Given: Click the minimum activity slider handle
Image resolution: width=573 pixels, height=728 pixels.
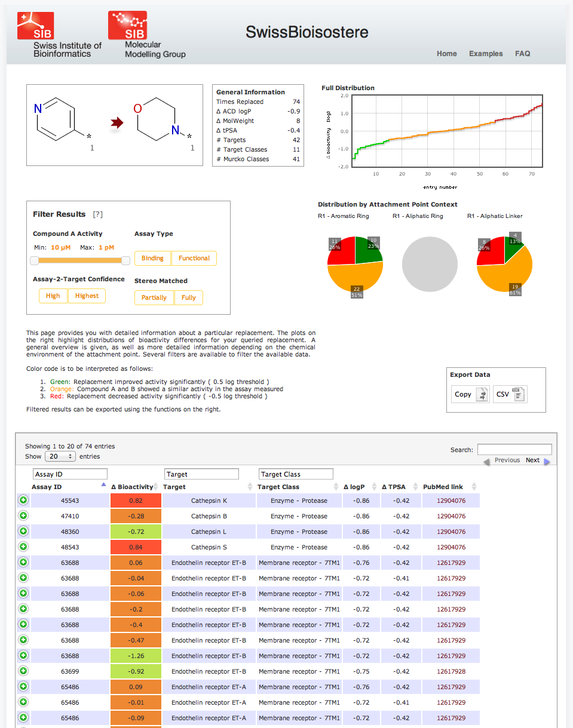Looking at the screenshot, I should [35, 260].
